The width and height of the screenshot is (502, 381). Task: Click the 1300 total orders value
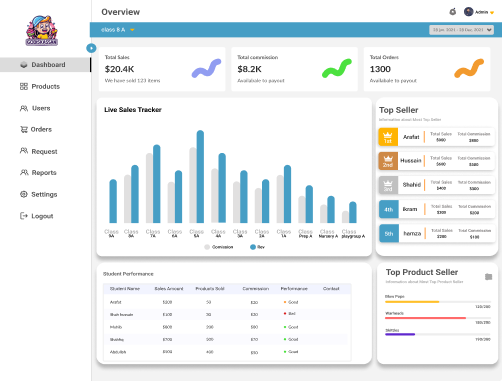[x=380, y=69]
